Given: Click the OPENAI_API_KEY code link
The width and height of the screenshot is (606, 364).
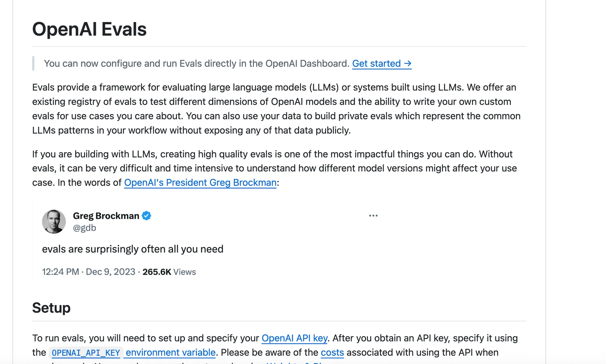Looking at the screenshot, I should click(86, 353).
